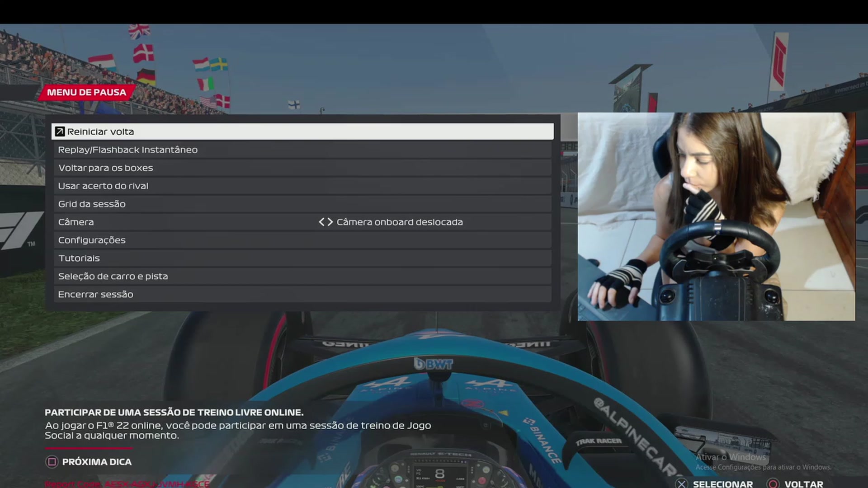
Task: Open Configurações
Action: coord(302,240)
